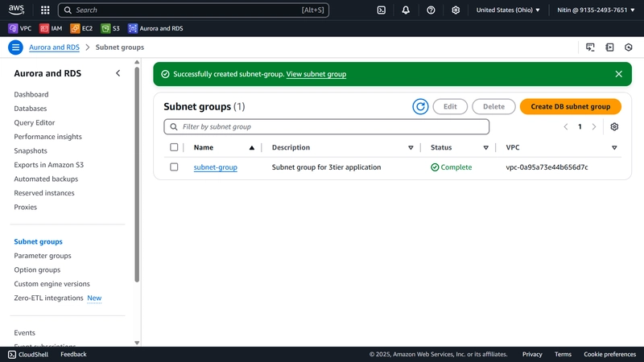Screen dimensions: 644x362
Task: Open table preferences gear icon
Action: [x=614, y=127]
